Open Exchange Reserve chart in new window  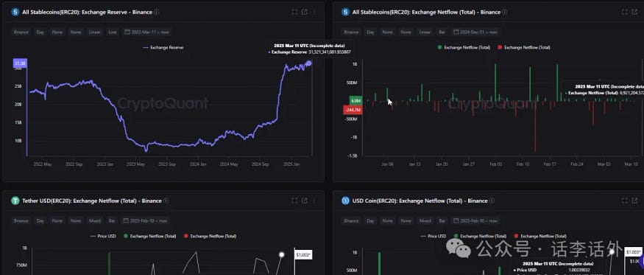(305, 12)
